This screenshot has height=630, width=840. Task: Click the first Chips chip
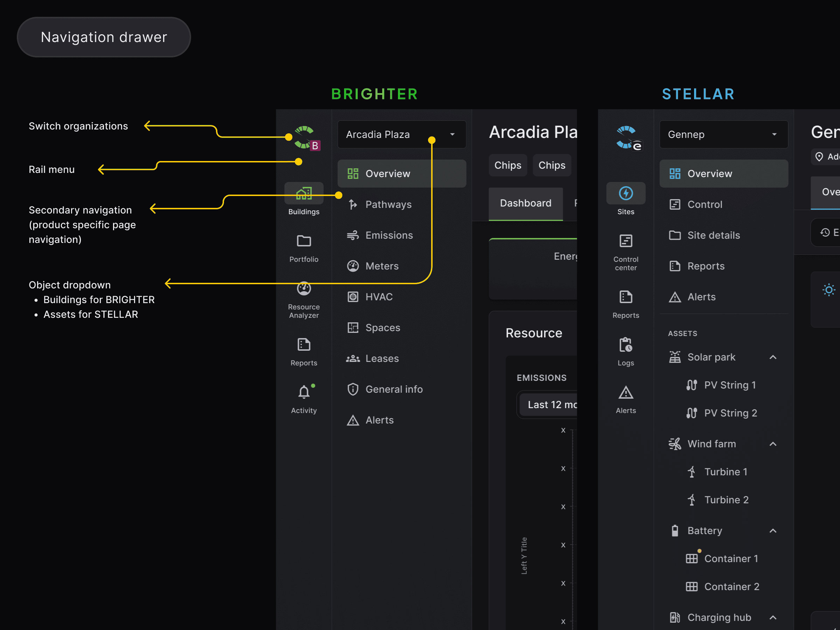coord(507,165)
